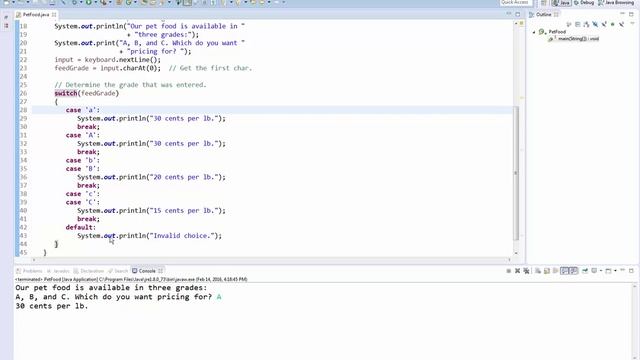Screen dimensions: 640x360
Task: Click the green Run button in toolbar
Action: [x=88, y=2]
